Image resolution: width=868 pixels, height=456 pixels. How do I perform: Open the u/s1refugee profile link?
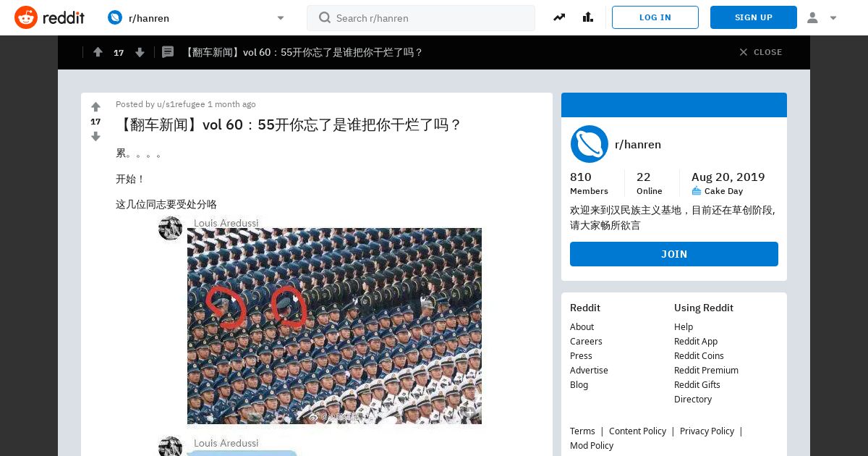point(181,104)
